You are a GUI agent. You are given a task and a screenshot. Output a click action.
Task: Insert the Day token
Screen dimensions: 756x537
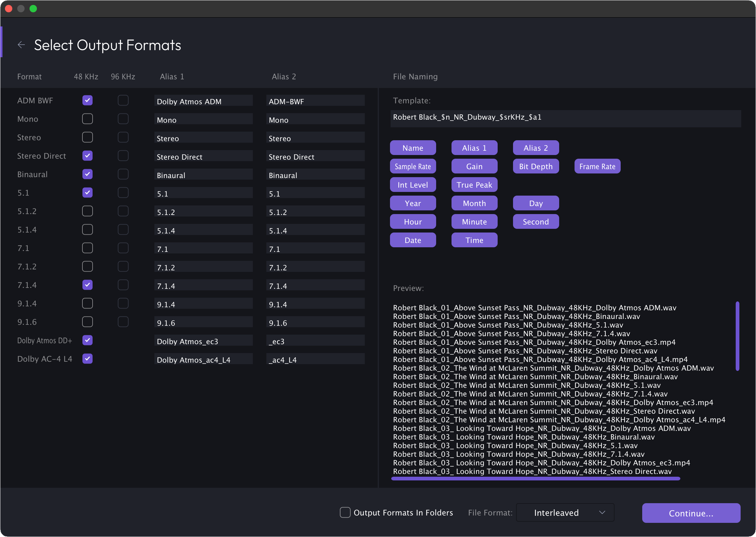click(x=536, y=203)
